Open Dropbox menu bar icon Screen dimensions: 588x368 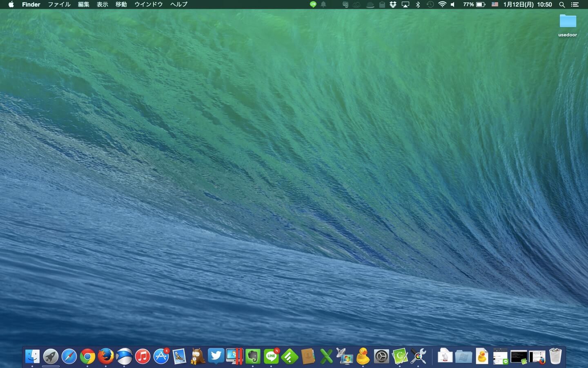pyautogui.click(x=393, y=4)
